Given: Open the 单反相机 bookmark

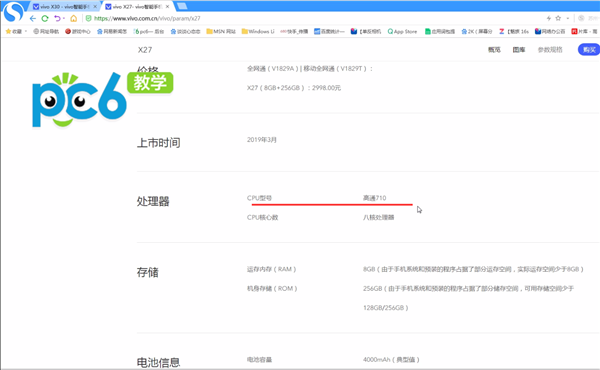Looking at the screenshot, I should tap(366, 31).
